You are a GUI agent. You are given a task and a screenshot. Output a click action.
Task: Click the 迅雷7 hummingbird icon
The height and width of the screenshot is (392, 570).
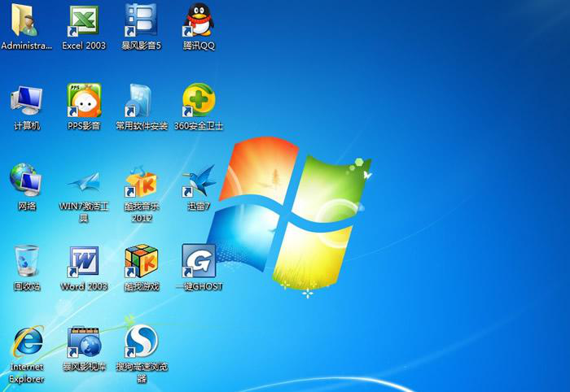[199, 181]
